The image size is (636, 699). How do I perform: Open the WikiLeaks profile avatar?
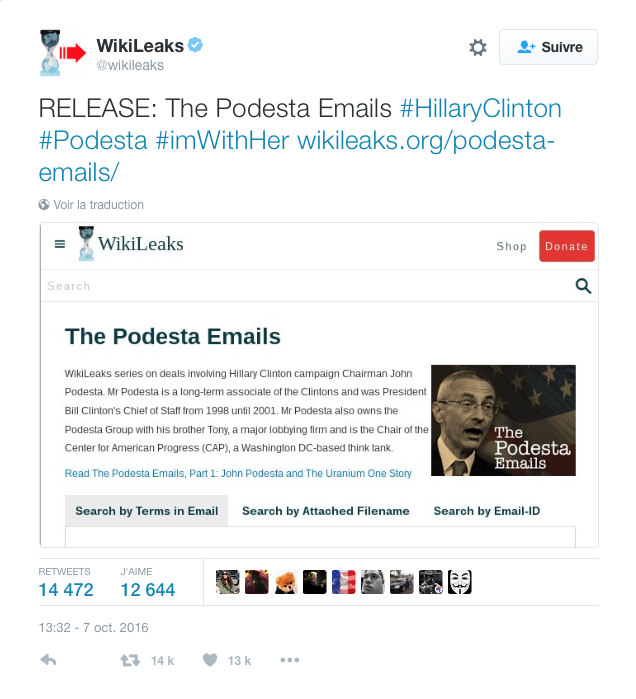pyautogui.click(x=62, y=53)
